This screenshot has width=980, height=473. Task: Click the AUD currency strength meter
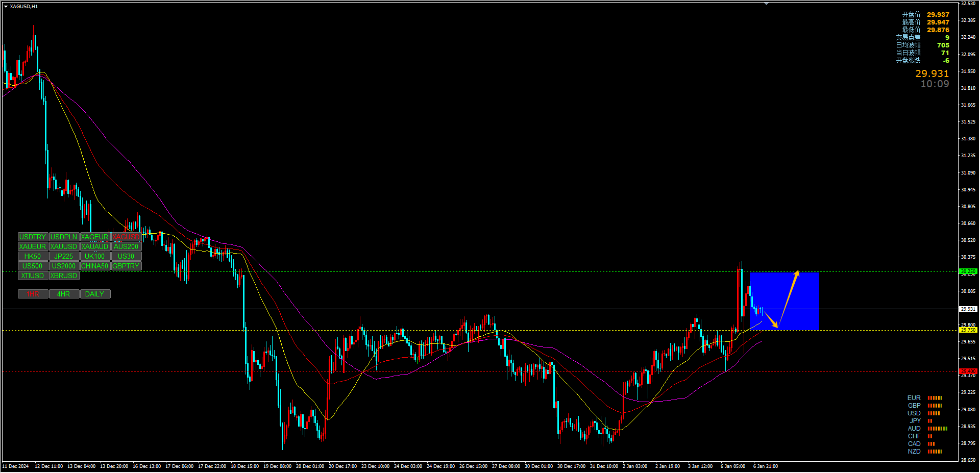(x=938, y=429)
